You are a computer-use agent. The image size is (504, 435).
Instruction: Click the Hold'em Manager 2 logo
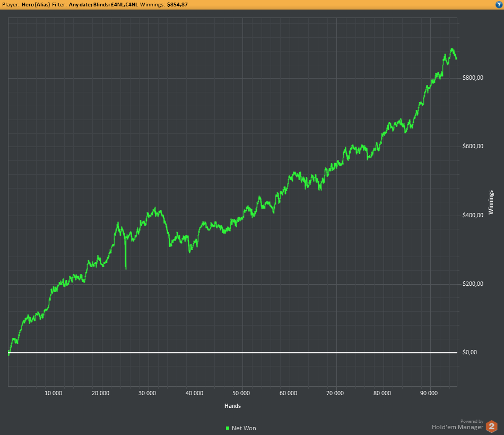491,427
